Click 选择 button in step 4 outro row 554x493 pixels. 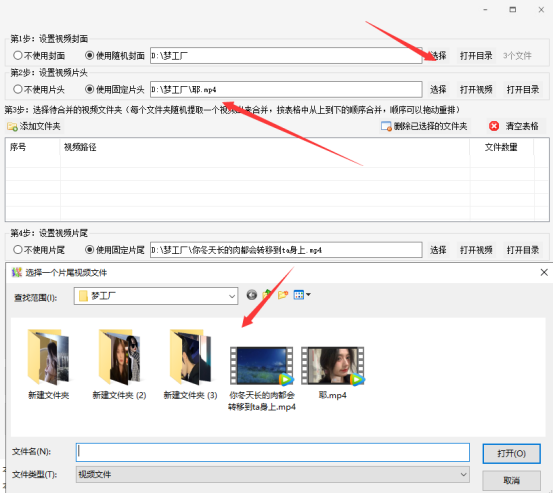[438, 250]
